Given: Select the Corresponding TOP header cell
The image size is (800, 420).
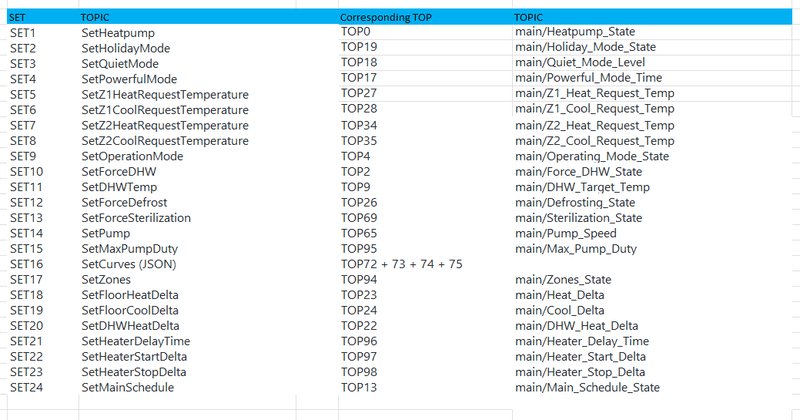Looking at the screenshot, I should click(x=386, y=18).
